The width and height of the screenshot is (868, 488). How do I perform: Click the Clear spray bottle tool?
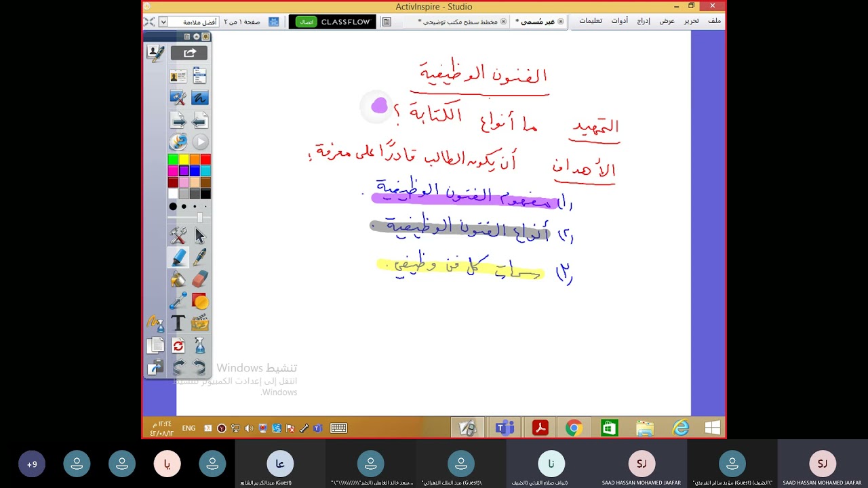(200, 346)
